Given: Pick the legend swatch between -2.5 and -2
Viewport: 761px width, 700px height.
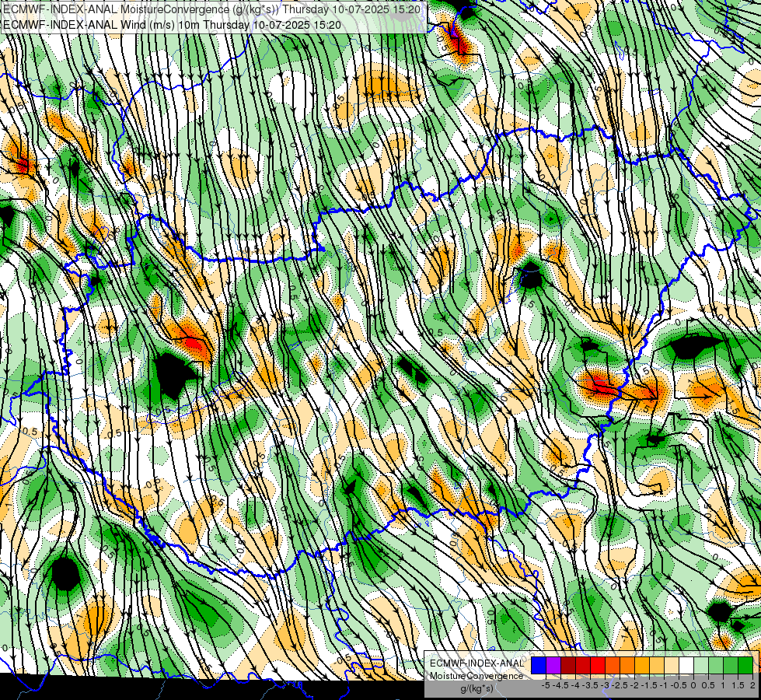Looking at the screenshot, I should [x=613, y=666].
